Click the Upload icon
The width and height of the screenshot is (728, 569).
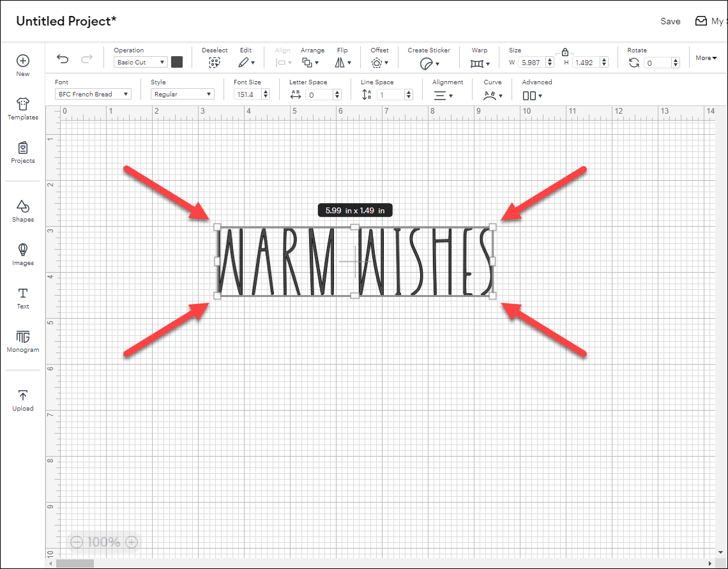(x=23, y=399)
